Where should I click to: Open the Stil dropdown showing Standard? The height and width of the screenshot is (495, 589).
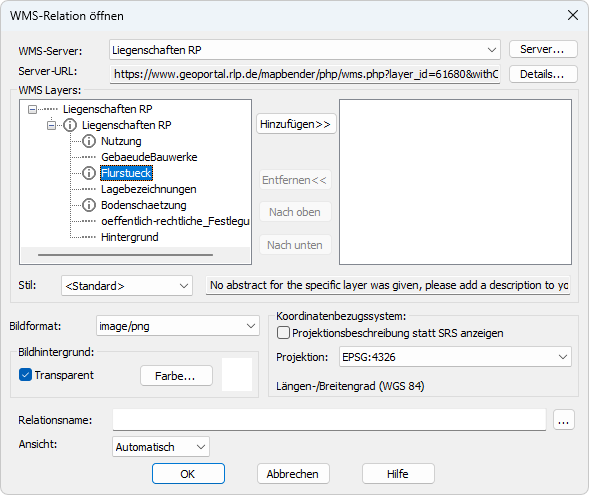click(127, 286)
